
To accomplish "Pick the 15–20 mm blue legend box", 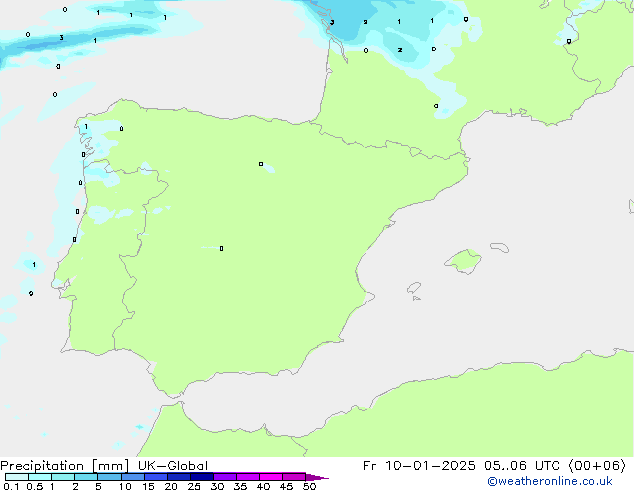I will pyautogui.click(x=155, y=477).
